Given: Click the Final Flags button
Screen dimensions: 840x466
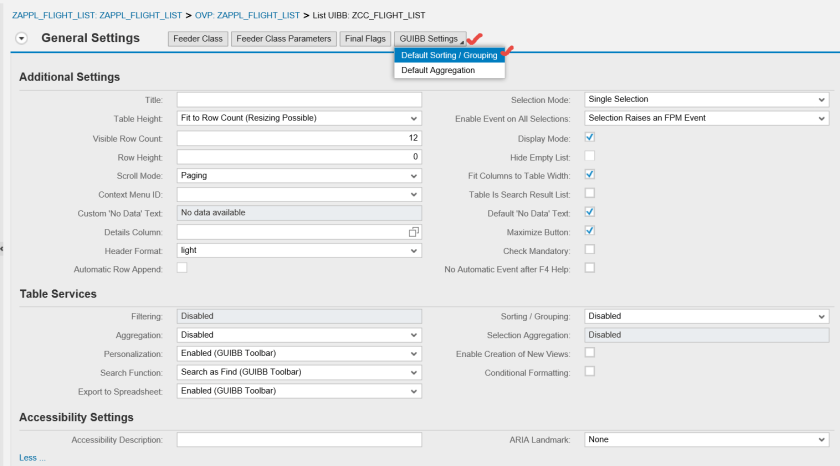Looking at the screenshot, I should point(365,39).
